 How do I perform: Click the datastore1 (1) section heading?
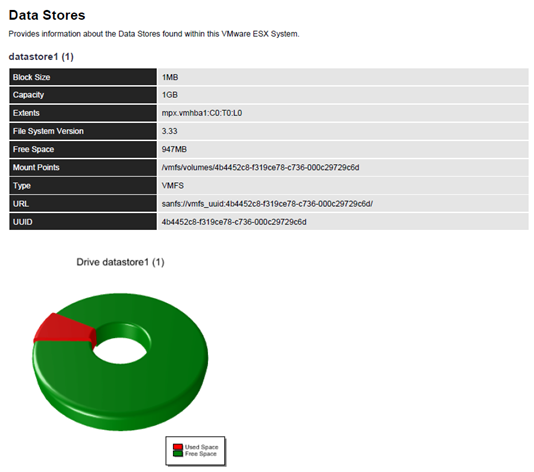[x=41, y=57]
